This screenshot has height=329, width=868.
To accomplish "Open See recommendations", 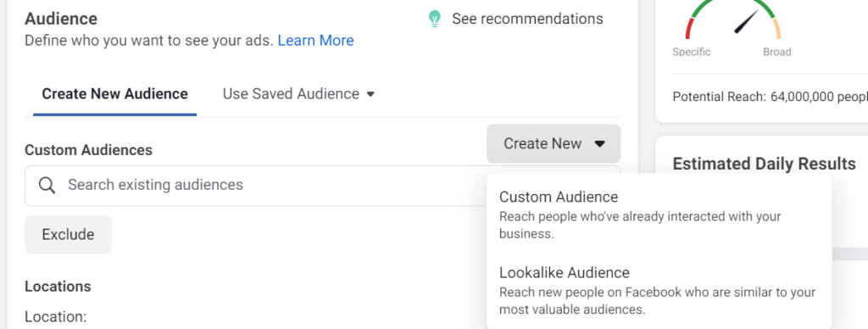I will point(527,19).
